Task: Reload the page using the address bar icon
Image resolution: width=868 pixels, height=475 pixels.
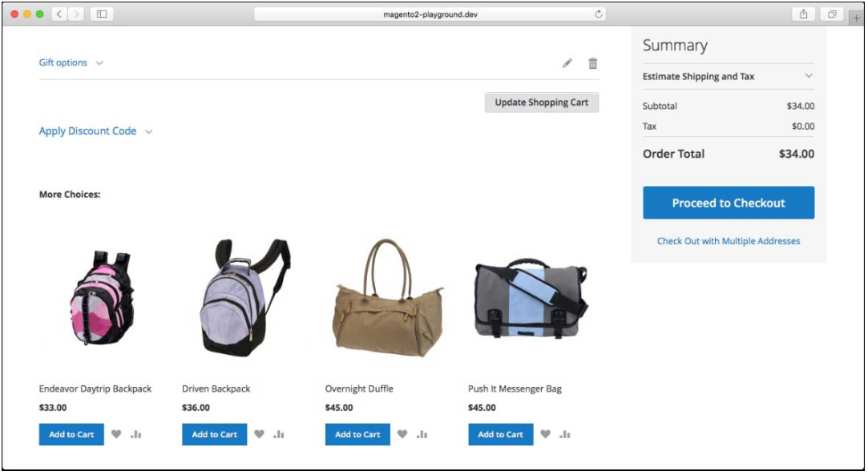Action: (x=598, y=14)
